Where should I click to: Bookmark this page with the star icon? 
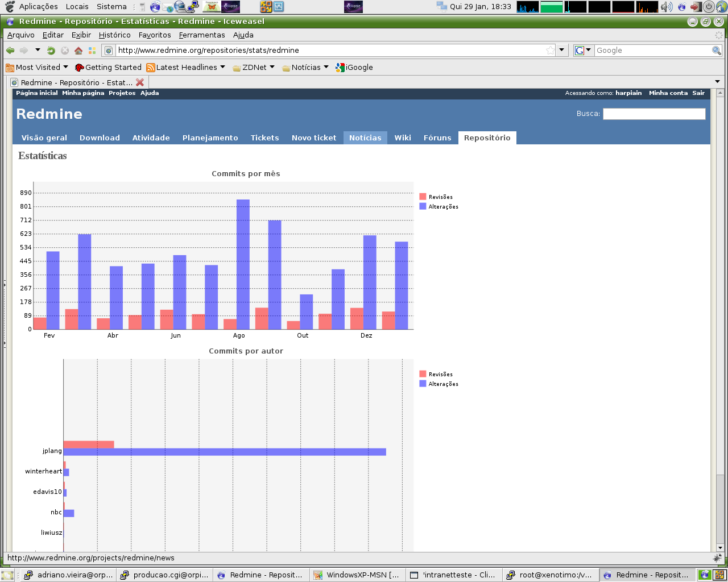click(550, 51)
